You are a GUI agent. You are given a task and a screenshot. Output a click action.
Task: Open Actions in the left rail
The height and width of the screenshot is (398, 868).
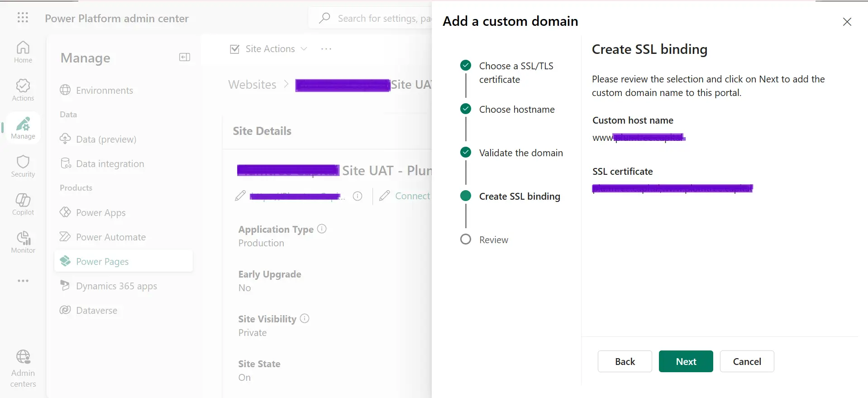pos(23,90)
